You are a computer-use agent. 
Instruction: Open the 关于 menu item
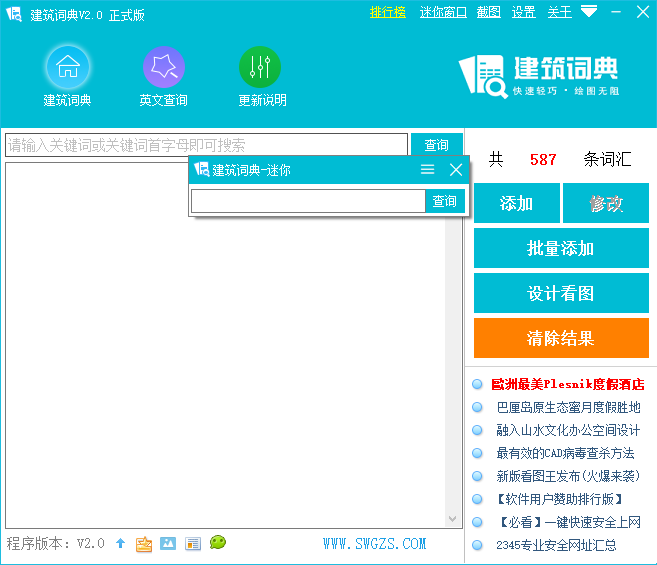[x=560, y=12]
